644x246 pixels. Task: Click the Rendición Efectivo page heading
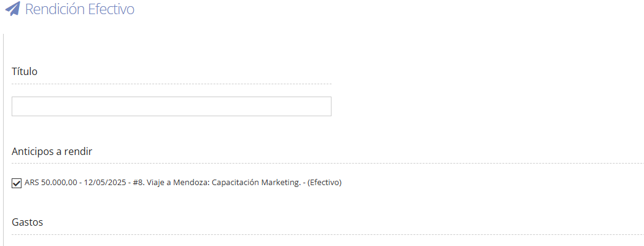[x=80, y=9]
